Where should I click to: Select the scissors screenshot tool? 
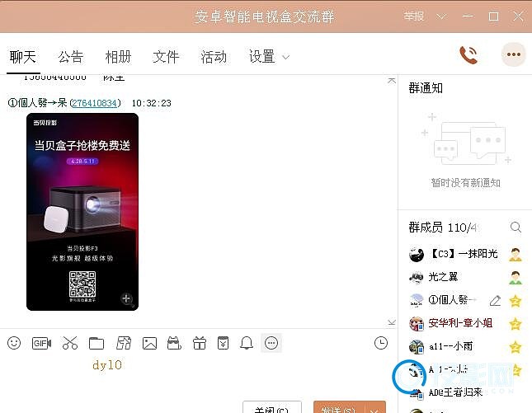[x=70, y=343]
